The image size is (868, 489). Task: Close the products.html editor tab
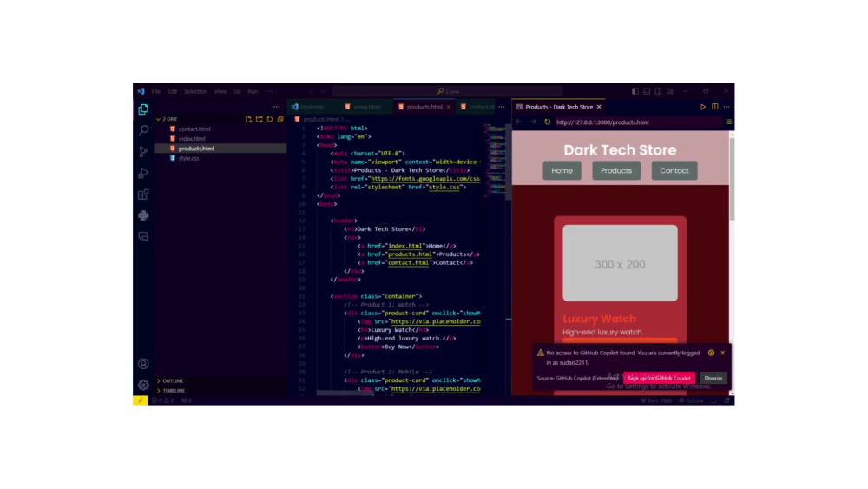449,107
